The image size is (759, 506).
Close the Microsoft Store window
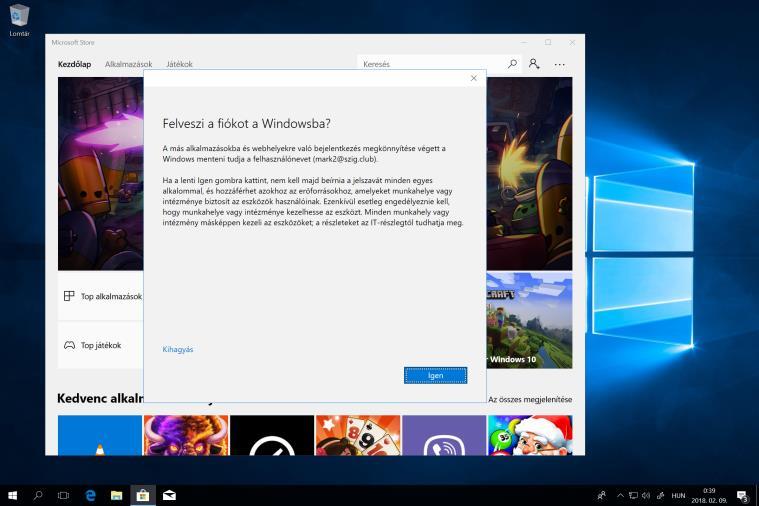click(572, 42)
